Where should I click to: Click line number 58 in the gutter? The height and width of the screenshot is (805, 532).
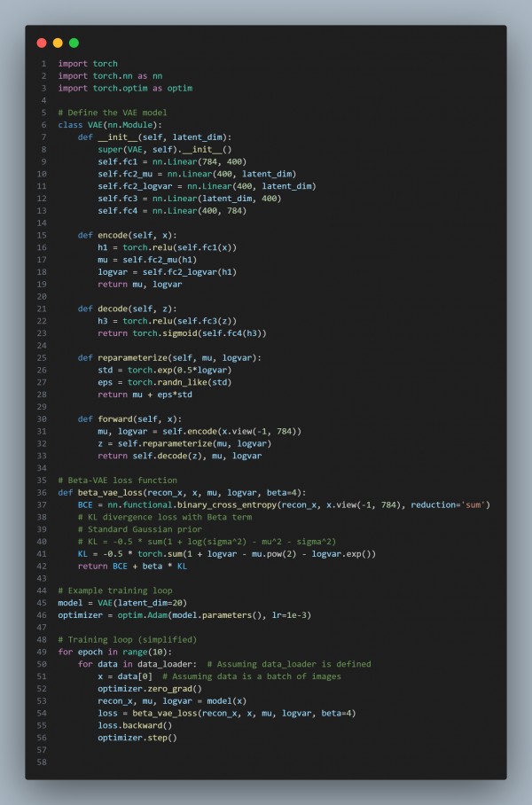point(42,762)
